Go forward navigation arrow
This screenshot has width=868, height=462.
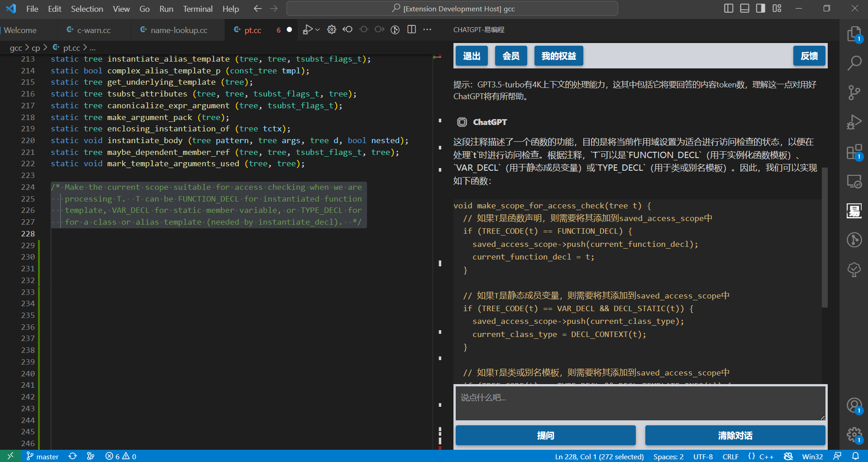click(274, 9)
